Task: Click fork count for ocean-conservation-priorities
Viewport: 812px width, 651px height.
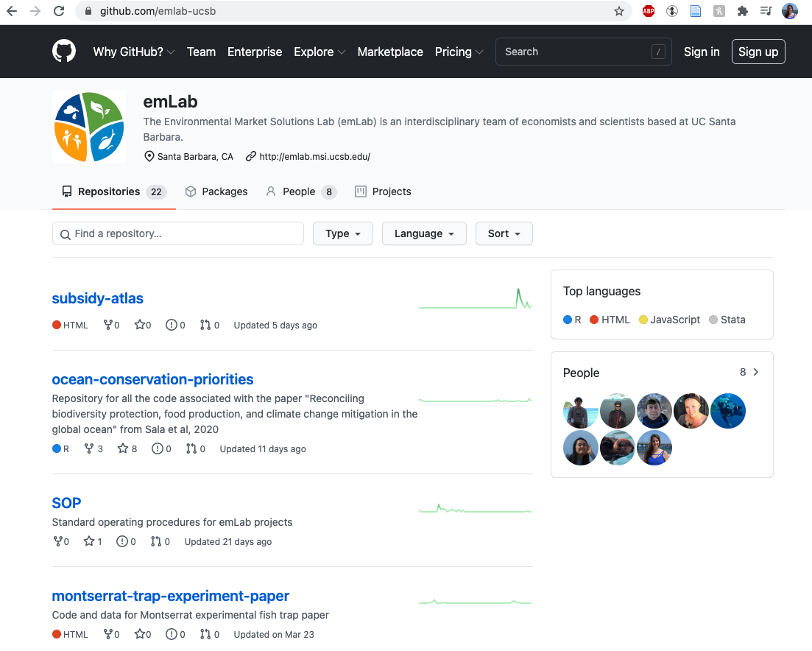Action: coord(93,448)
